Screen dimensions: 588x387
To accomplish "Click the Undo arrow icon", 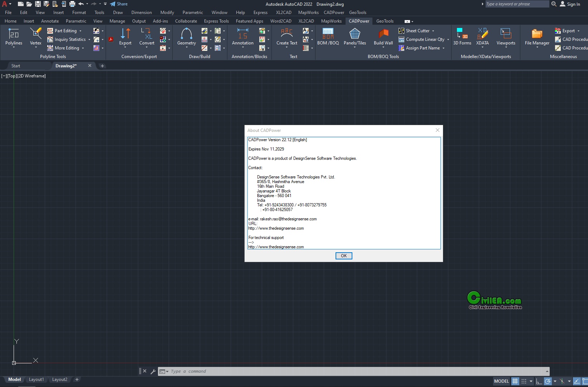I will (81, 4).
